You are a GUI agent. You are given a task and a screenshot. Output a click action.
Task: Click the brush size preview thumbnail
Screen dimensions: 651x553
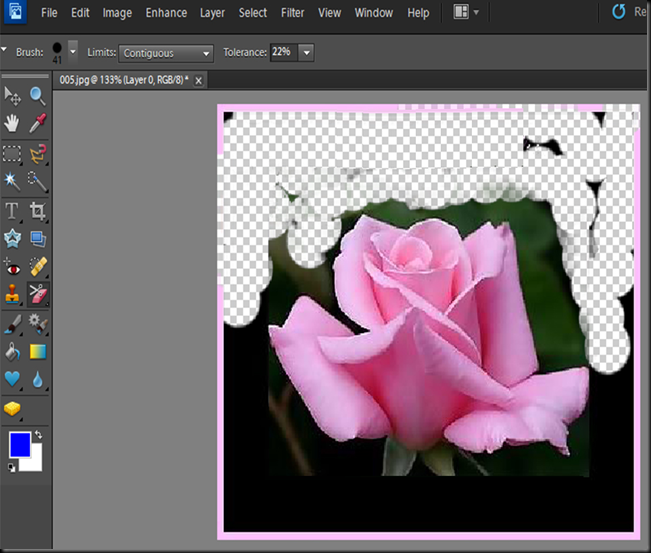pyautogui.click(x=57, y=52)
